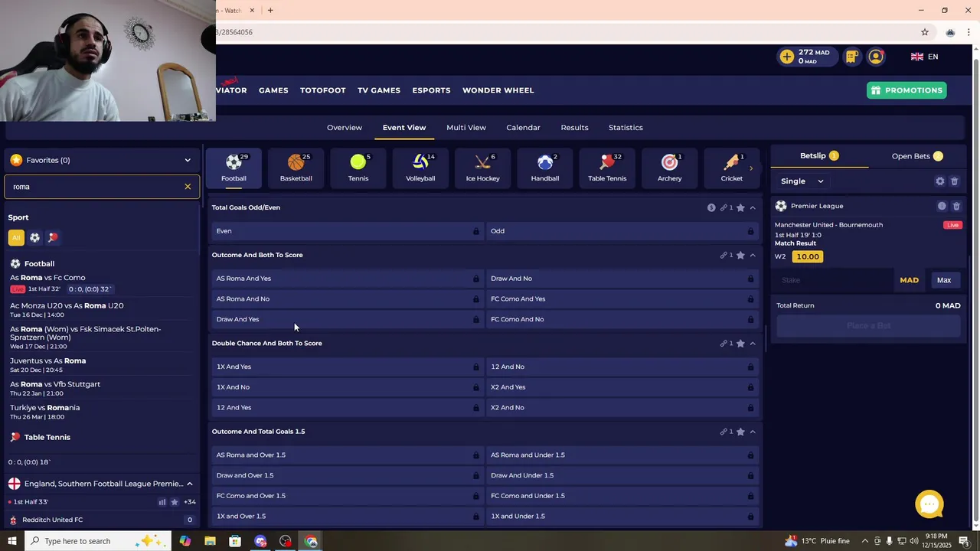
Task: Select the Handball sport category icon
Action: [544, 168]
